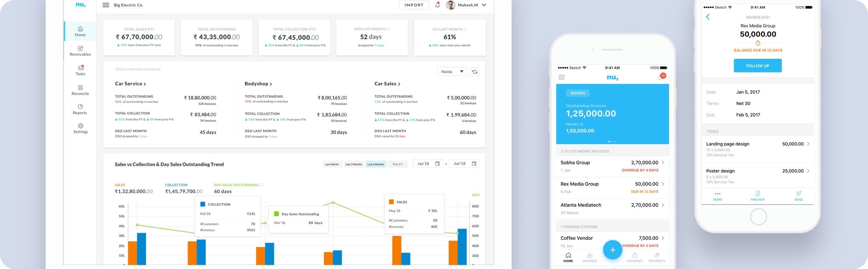Image resolution: width=868 pixels, height=269 pixels.
Task: Open Sobha Group invoice chevron
Action: (x=663, y=162)
